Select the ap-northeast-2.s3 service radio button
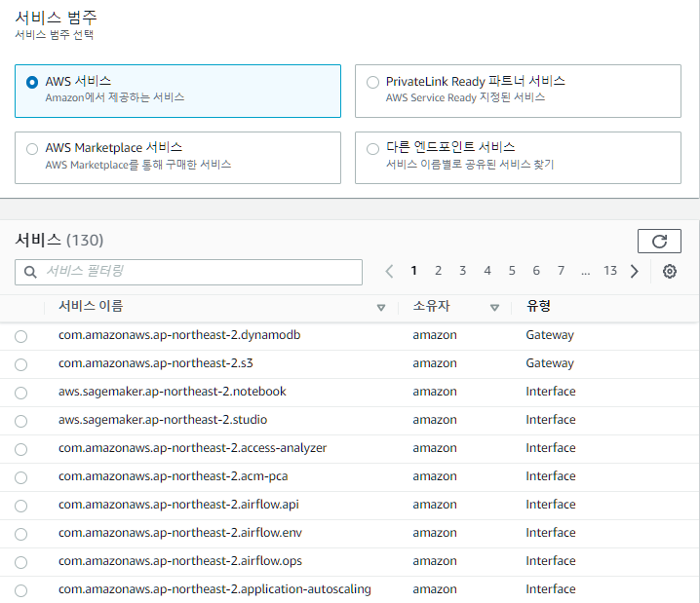 [x=21, y=365]
